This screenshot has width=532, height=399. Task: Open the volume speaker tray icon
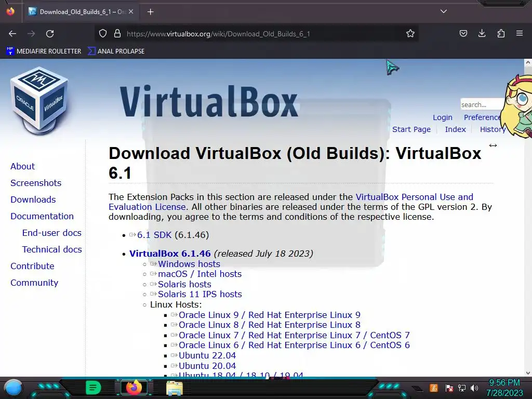pos(474,388)
